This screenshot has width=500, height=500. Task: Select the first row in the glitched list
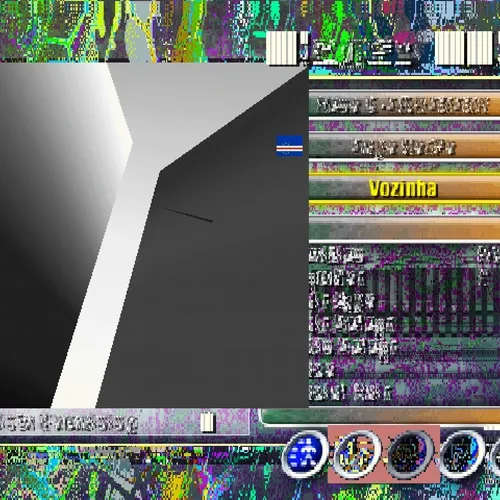pos(404,256)
